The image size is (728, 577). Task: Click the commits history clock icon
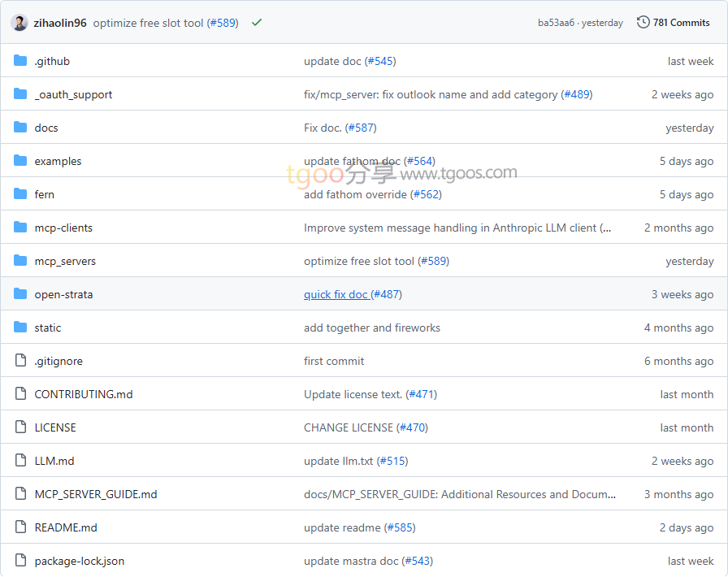coord(643,23)
